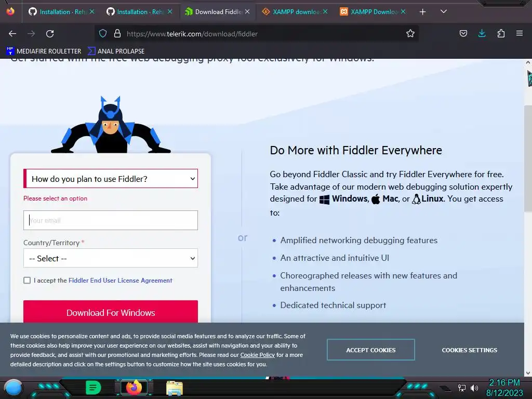Click the address bar URL
This screenshot has height=399, width=532.
click(x=192, y=34)
